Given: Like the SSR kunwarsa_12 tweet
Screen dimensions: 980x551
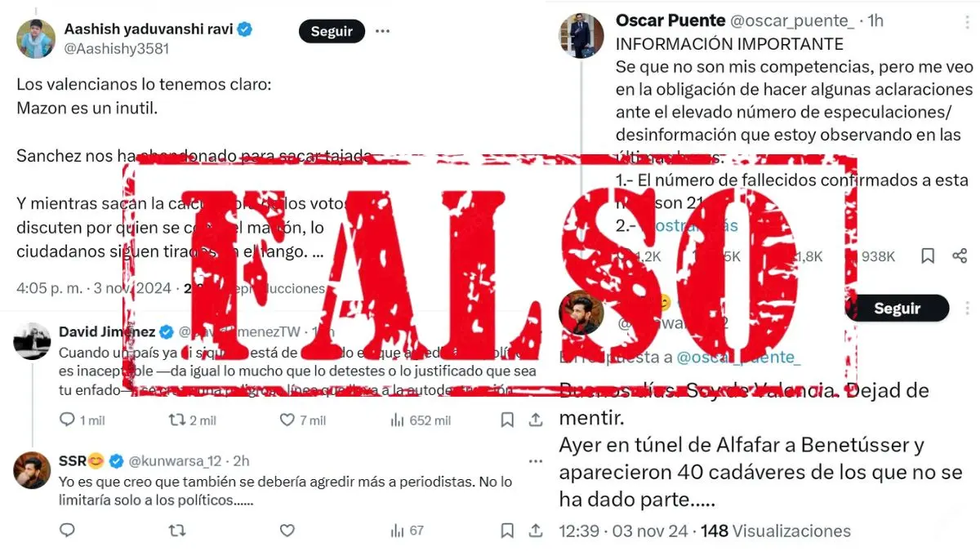Looking at the screenshot, I should 287,530.
